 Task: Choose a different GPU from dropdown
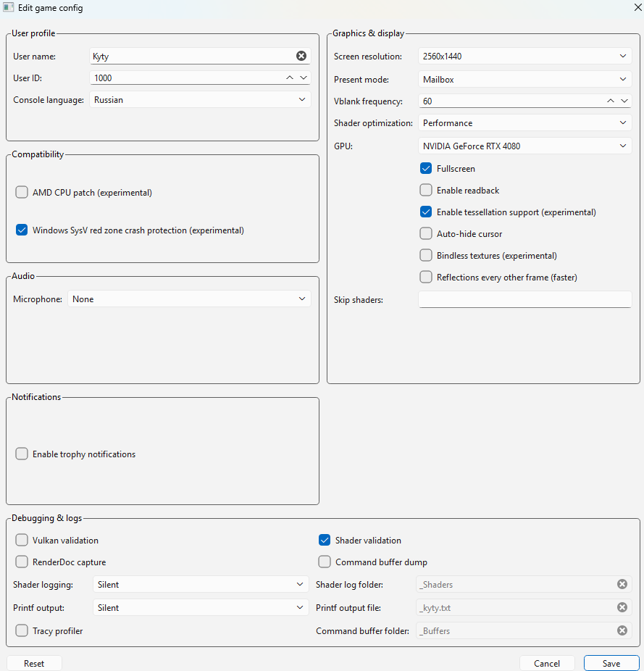(524, 146)
